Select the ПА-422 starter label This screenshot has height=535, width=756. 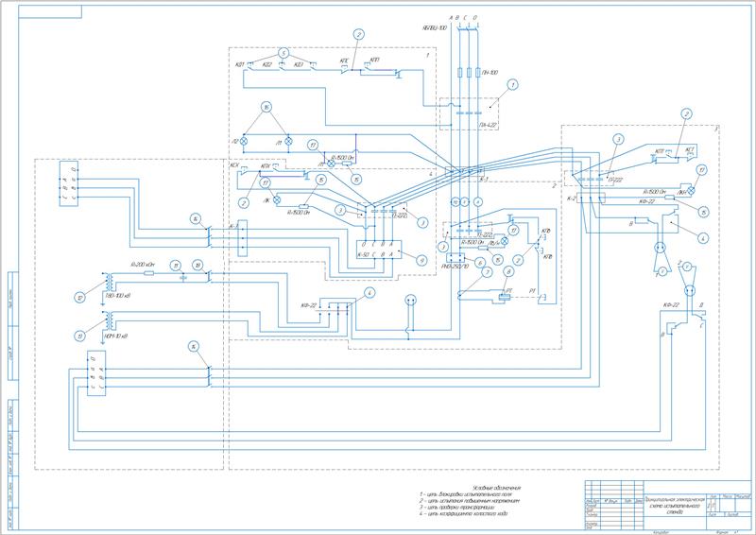click(x=488, y=125)
